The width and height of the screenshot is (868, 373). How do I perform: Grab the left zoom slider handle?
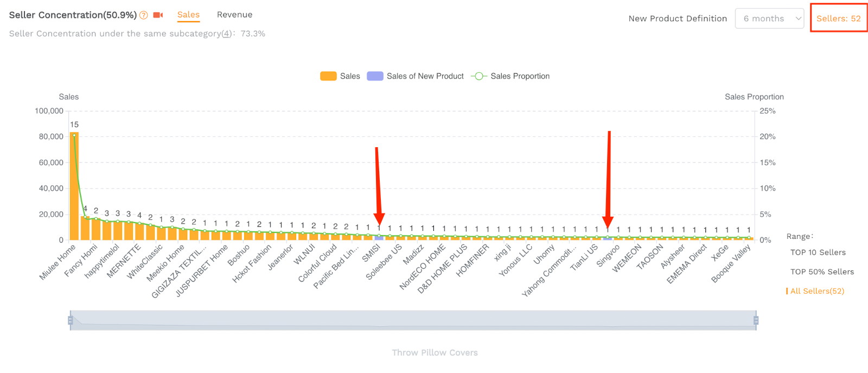(x=71, y=320)
